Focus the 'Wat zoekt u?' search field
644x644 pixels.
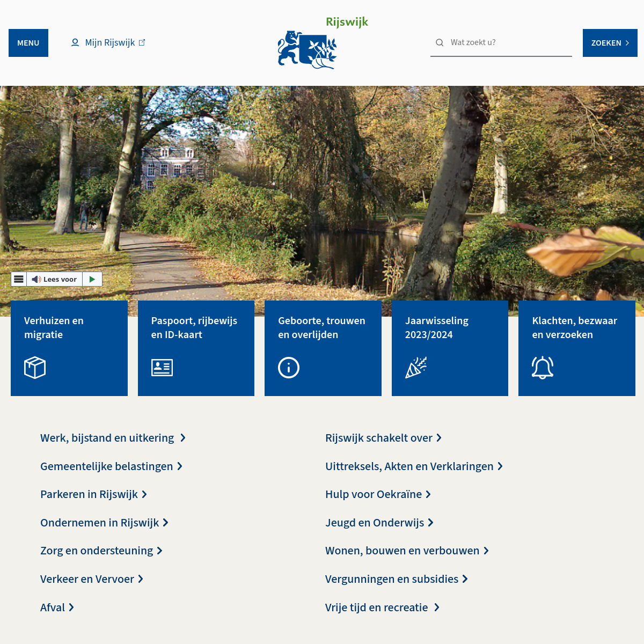tap(501, 42)
